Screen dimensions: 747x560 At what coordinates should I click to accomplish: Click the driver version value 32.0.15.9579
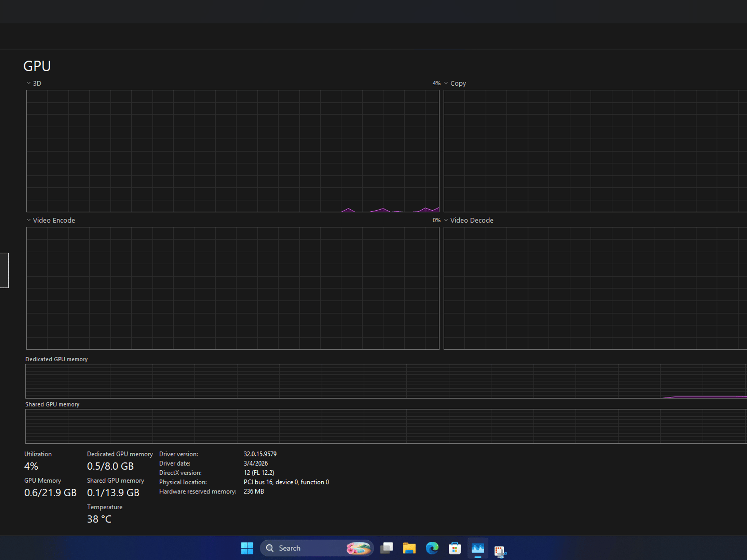click(x=260, y=454)
